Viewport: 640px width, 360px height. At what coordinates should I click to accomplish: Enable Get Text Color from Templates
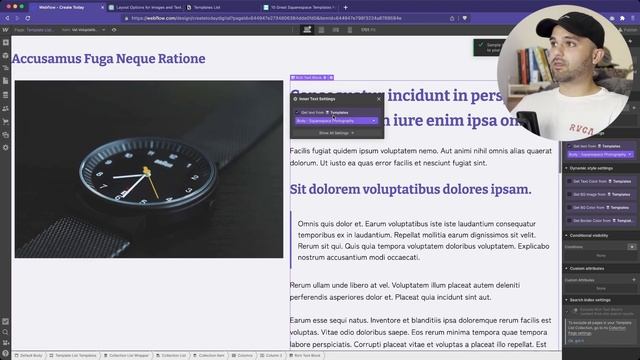click(569, 181)
